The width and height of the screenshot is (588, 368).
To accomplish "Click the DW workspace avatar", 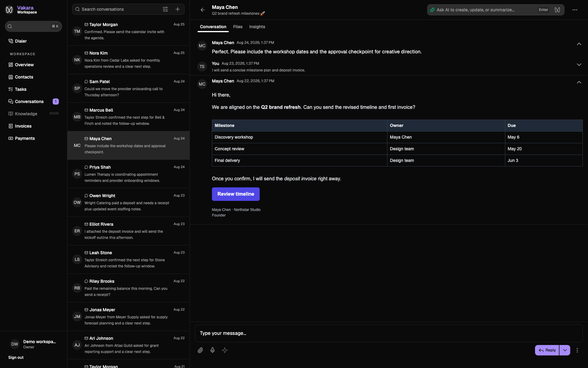I will coord(15,344).
